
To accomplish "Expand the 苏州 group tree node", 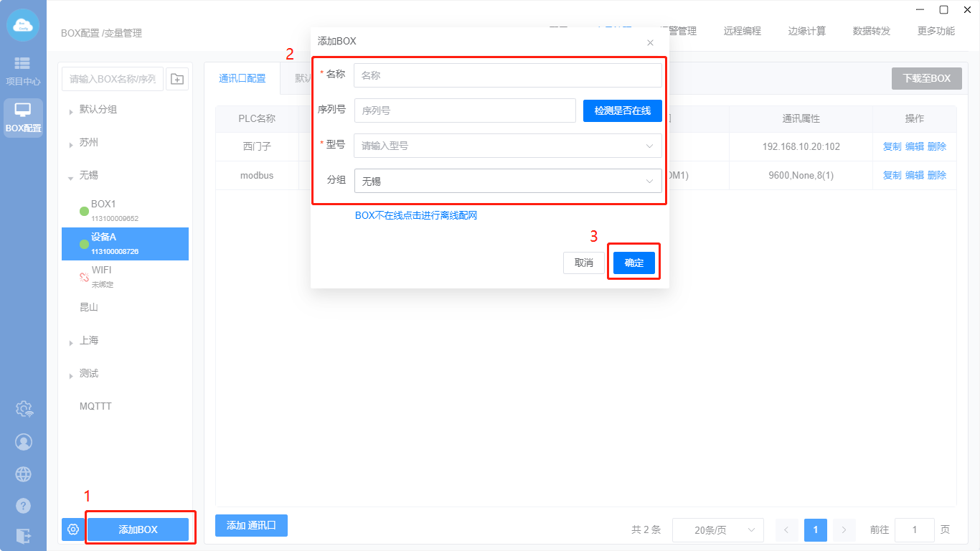I will click(71, 144).
